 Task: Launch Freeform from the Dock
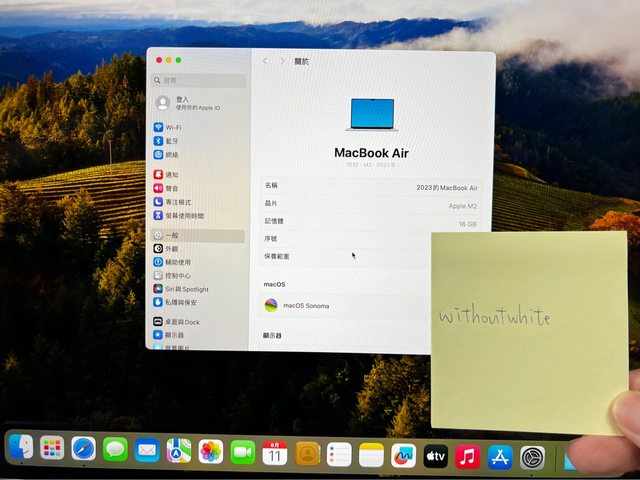coord(404,456)
